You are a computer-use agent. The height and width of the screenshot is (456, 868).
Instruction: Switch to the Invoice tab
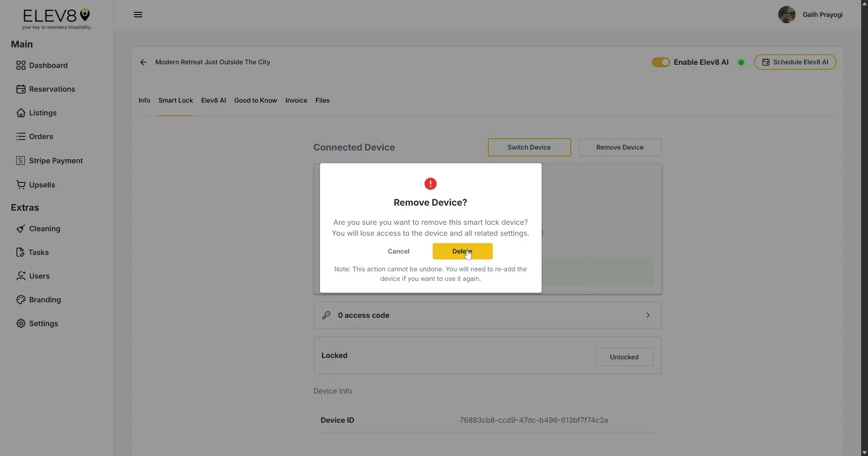295,100
